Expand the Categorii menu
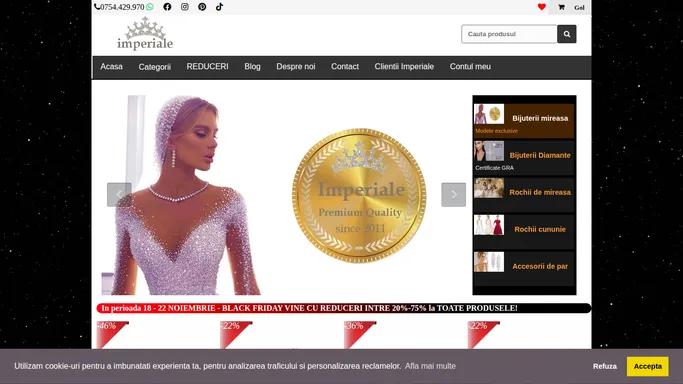The width and height of the screenshot is (683, 384). pyautogui.click(x=155, y=67)
